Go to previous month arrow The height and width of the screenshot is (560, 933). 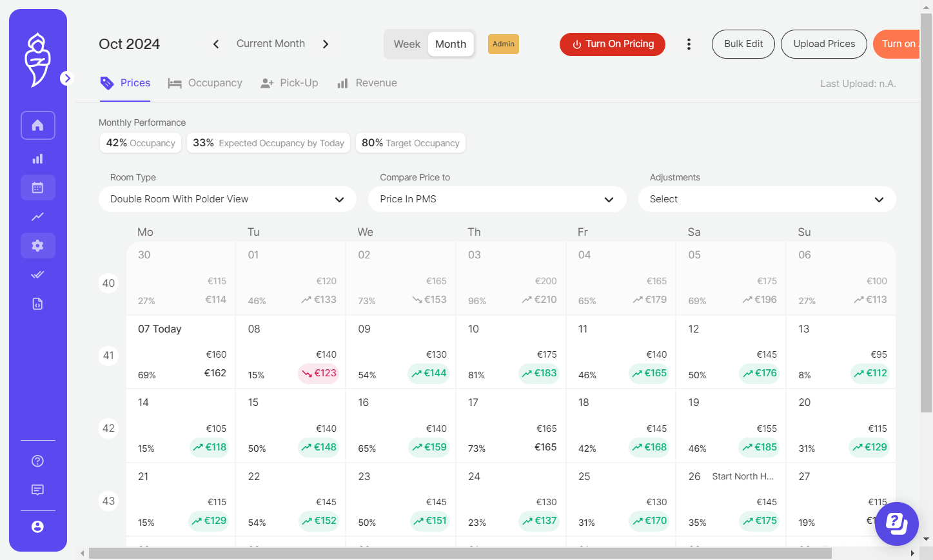click(x=216, y=44)
